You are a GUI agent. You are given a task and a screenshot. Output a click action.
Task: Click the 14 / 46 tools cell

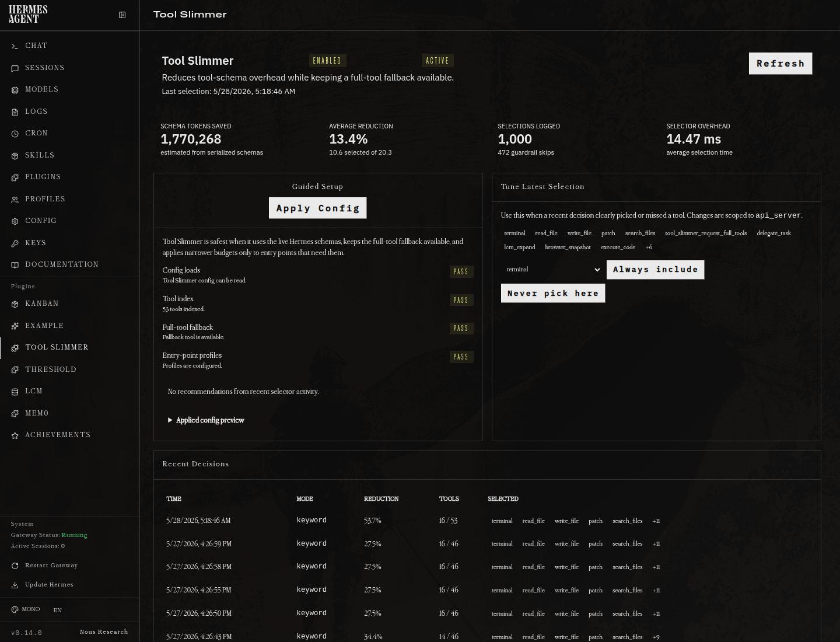(449, 637)
